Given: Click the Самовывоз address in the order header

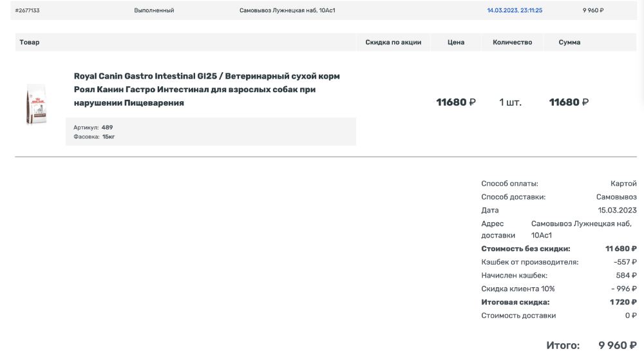Looking at the screenshot, I should click(287, 10).
